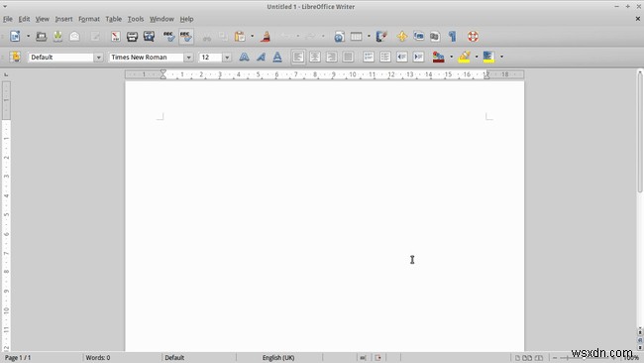Apply the yellow Highlighting colour
The width and height of the screenshot is (644, 363).
point(464,57)
